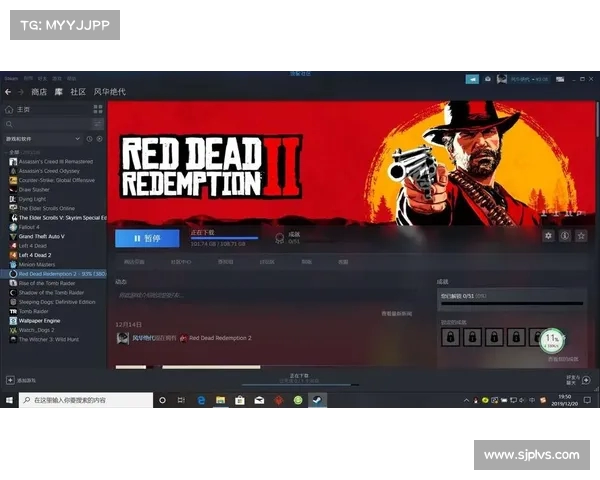
Task: Open advanced filter icon beside search
Action: (x=98, y=124)
